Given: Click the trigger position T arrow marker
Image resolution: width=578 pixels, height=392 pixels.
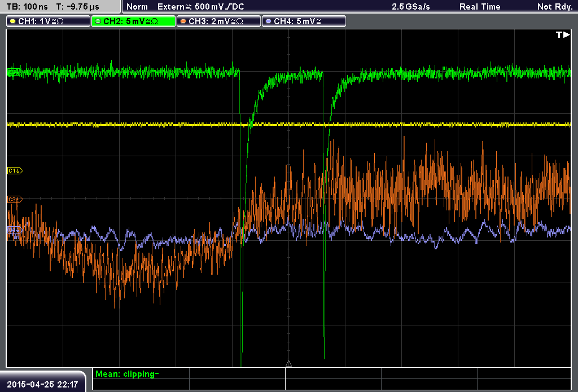Looking at the screenshot, I should [563, 34].
